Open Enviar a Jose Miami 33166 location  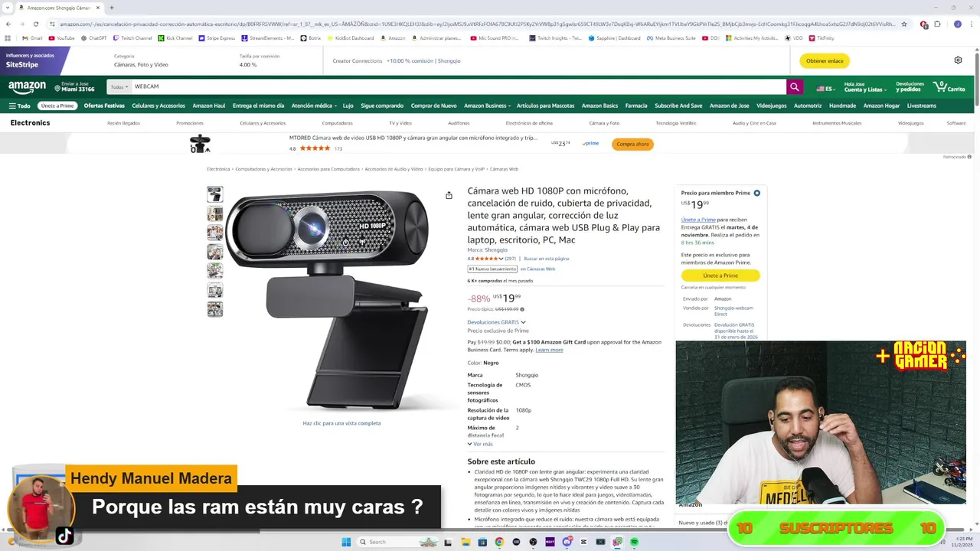tap(73, 87)
